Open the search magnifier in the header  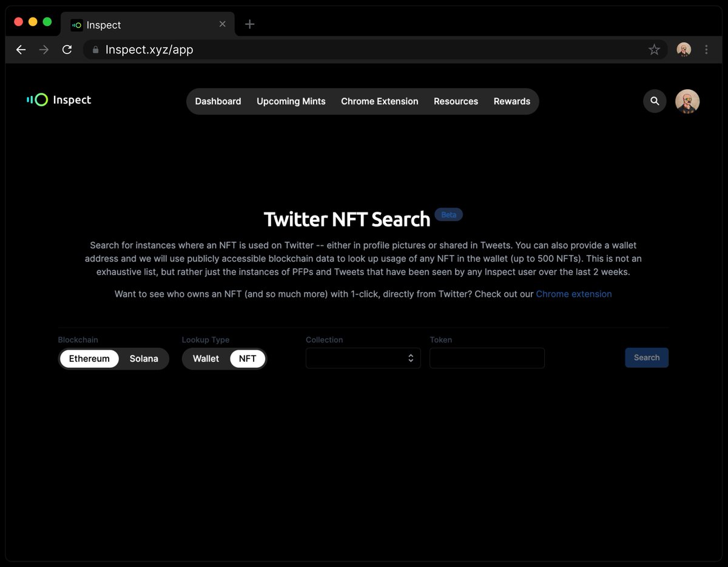pyautogui.click(x=655, y=101)
